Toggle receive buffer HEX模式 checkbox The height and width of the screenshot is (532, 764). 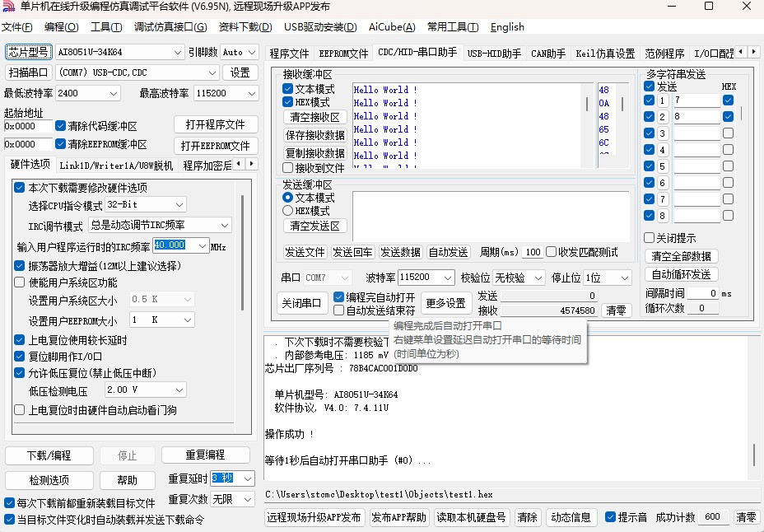[x=287, y=102]
